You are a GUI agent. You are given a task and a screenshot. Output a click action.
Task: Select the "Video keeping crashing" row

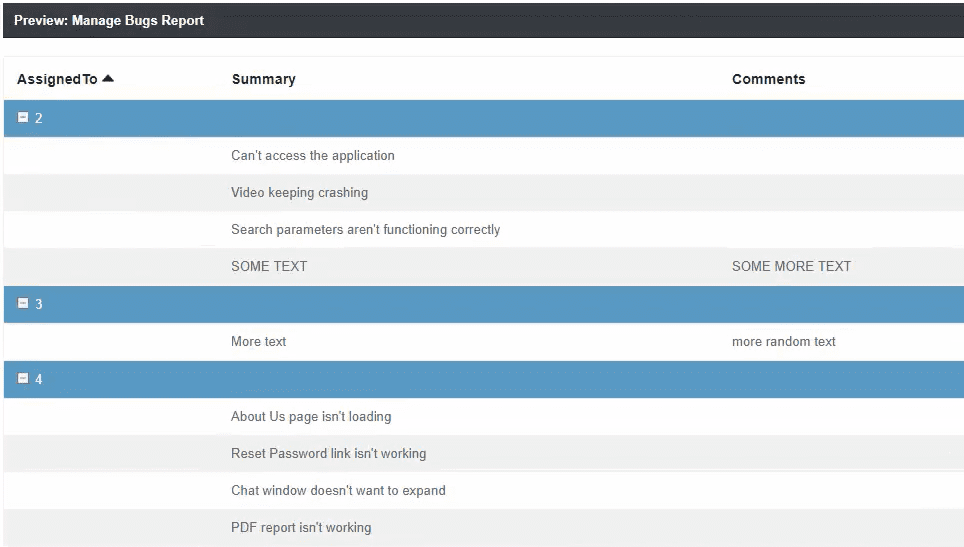(x=299, y=193)
